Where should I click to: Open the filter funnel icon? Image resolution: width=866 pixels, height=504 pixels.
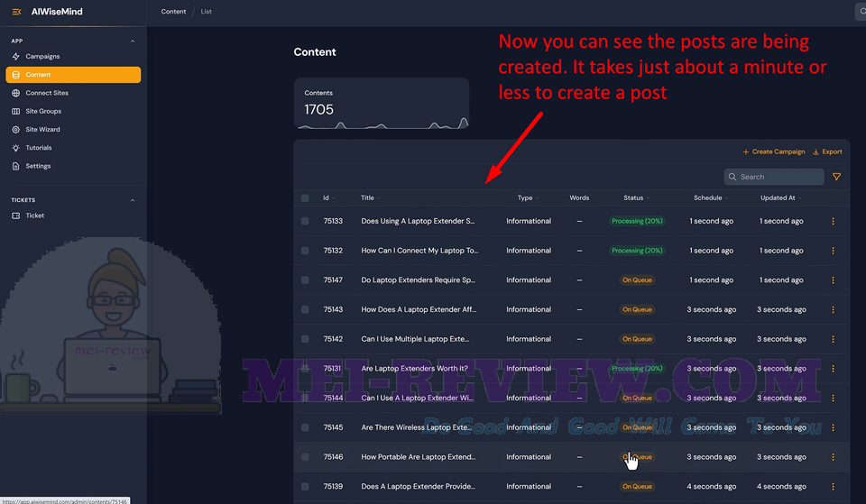tap(837, 177)
